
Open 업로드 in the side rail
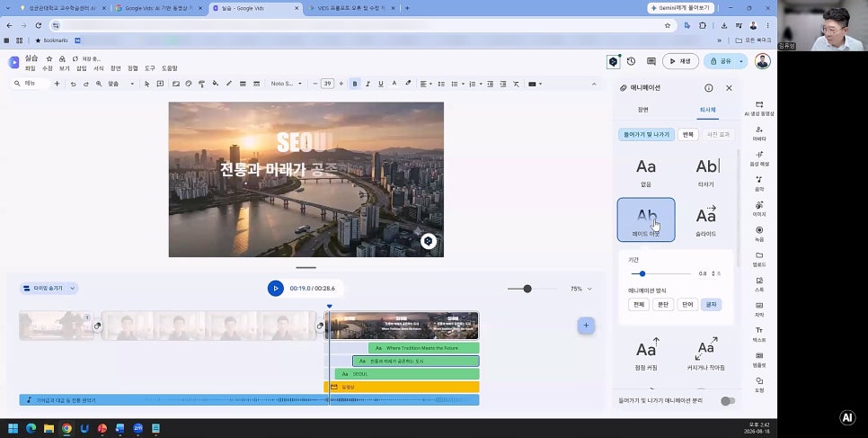point(759,260)
